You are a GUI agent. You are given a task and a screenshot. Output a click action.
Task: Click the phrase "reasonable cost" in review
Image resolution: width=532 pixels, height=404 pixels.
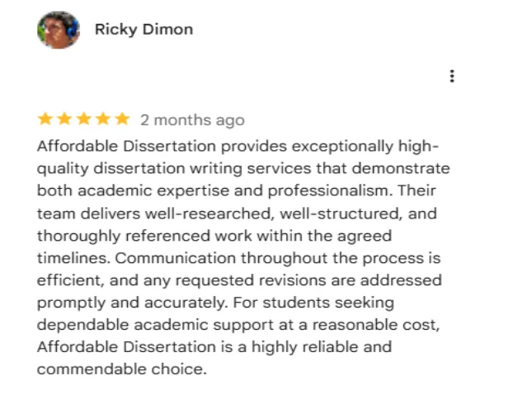pyautogui.click(x=365, y=324)
